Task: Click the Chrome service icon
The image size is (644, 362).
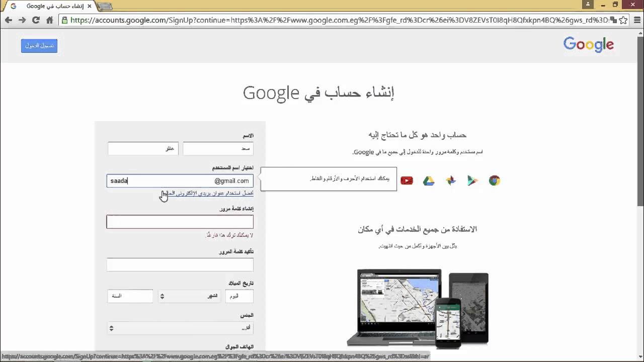Action: click(x=495, y=181)
